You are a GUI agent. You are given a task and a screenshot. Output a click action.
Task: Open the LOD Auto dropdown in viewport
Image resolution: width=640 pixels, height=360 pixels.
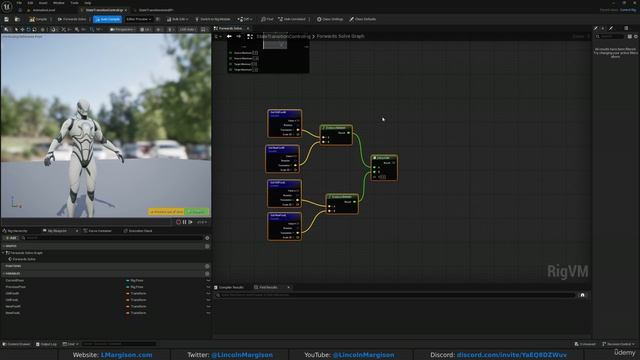[187, 29]
